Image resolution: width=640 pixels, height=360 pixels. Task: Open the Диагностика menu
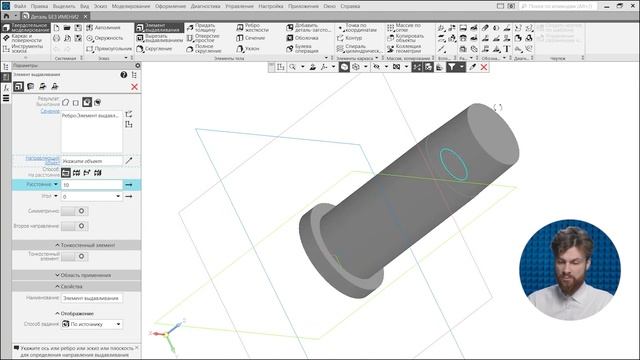[205, 6]
